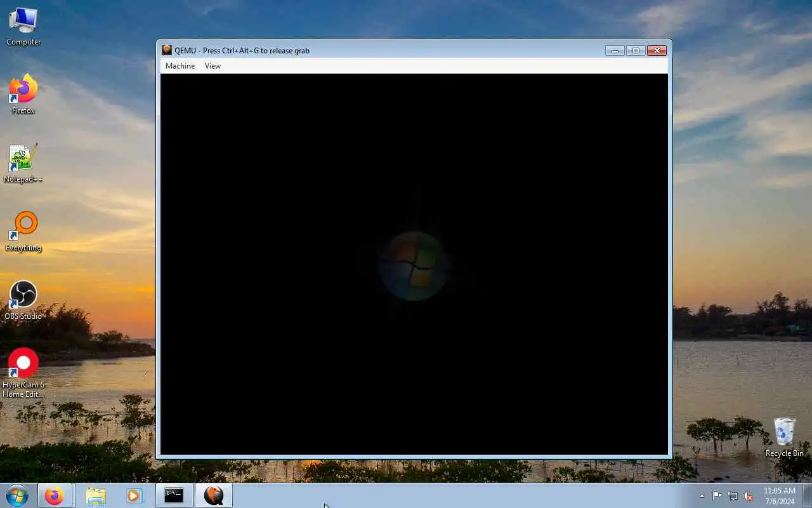812x508 pixels.
Task: Click the network tray icon
Action: pos(733,496)
